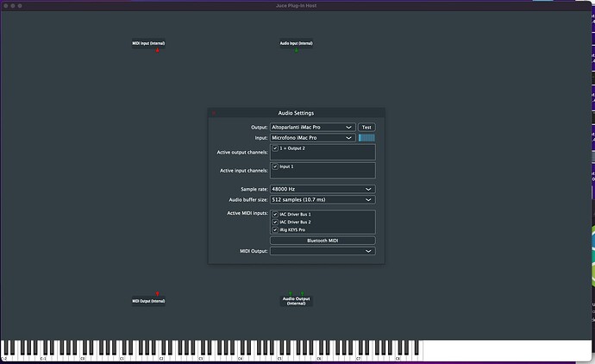This screenshot has height=364, width=595.
Task: Click the right green Audio Output pin
Action: coord(302,294)
